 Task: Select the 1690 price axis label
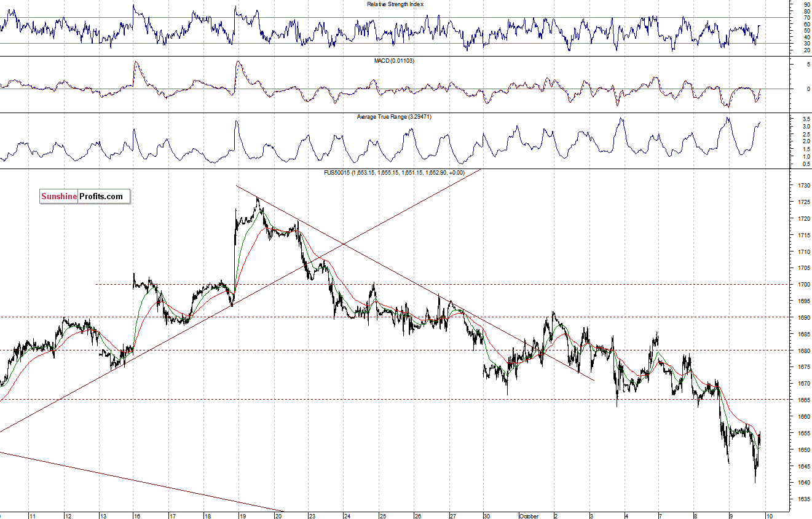point(805,318)
